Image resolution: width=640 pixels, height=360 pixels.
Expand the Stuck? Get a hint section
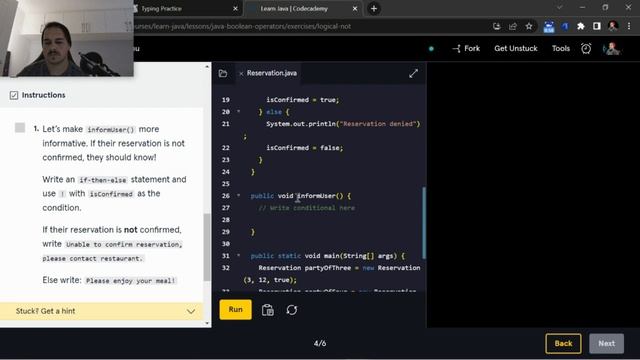pos(101,311)
